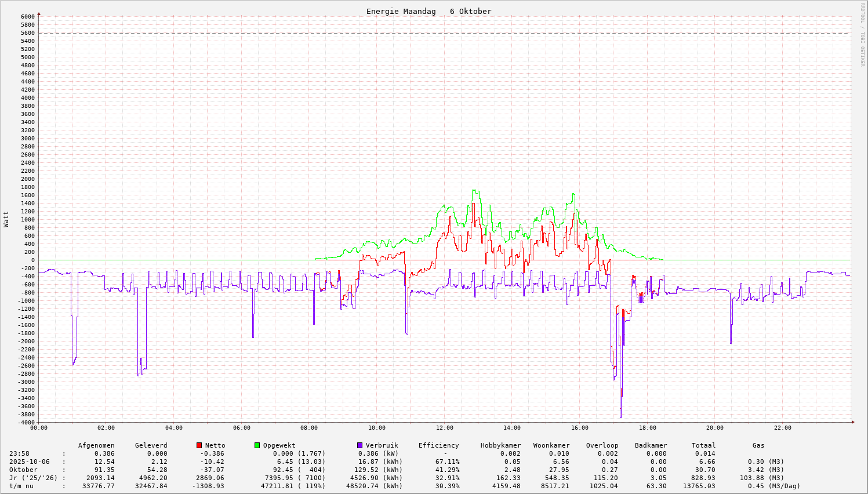
Task: Click the Badkamer column header
Action: tap(651, 445)
